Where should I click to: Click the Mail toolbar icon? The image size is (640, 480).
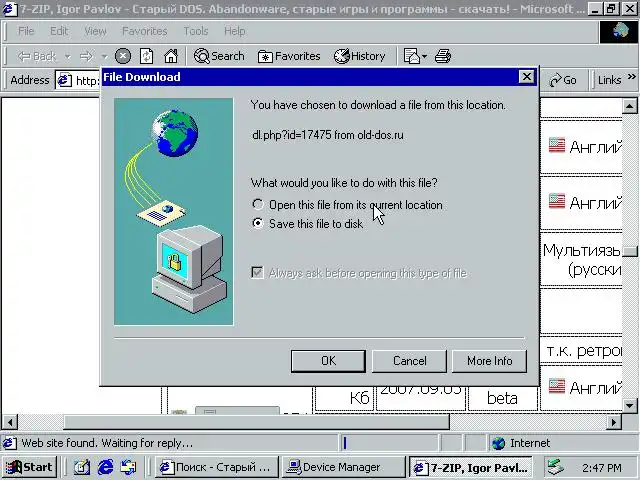(x=411, y=56)
